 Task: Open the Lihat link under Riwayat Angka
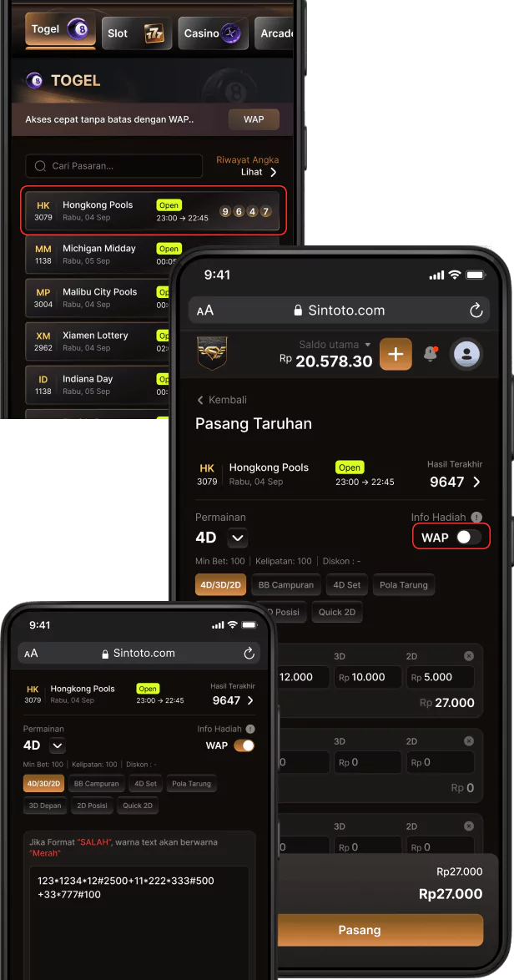coord(259,172)
